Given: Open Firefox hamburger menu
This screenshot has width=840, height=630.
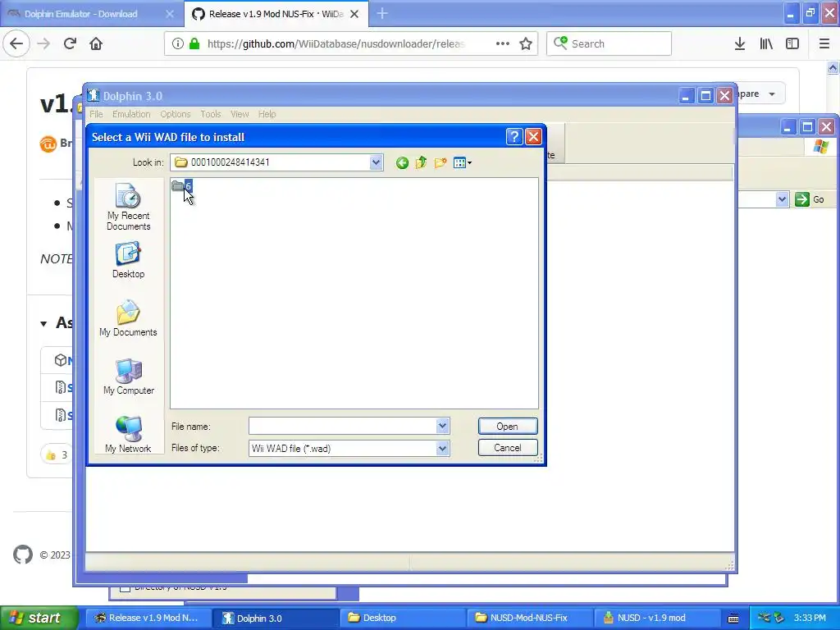Looking at the screenshot, I should (824, 44).
